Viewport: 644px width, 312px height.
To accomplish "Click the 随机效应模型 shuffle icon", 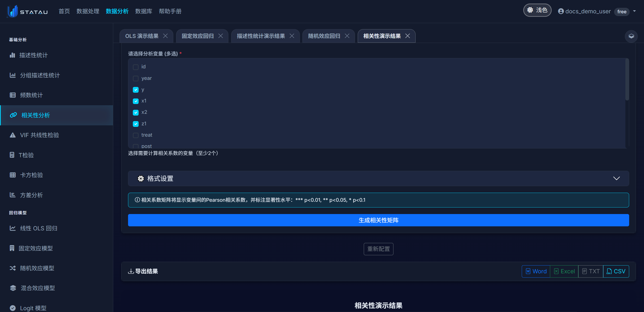I will click(x=13, y=268).
